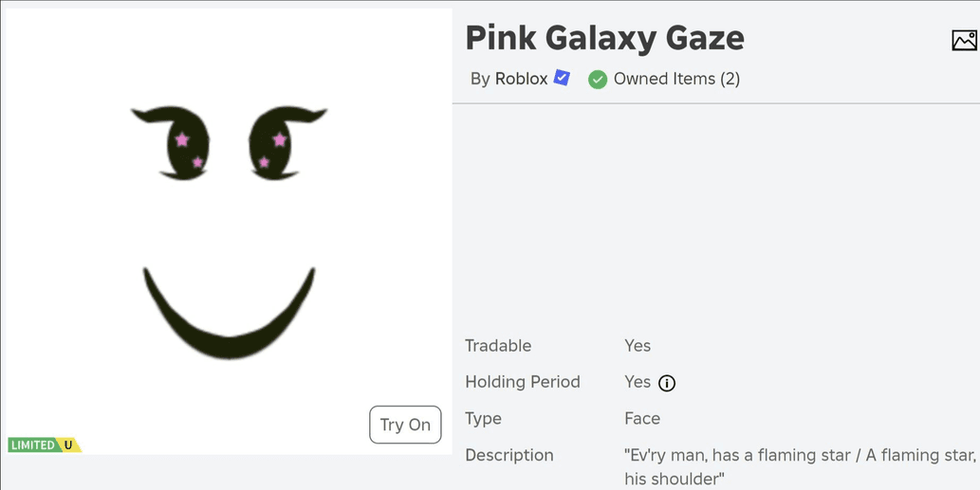Click the green owned checkmark icon

coord(598,80)
